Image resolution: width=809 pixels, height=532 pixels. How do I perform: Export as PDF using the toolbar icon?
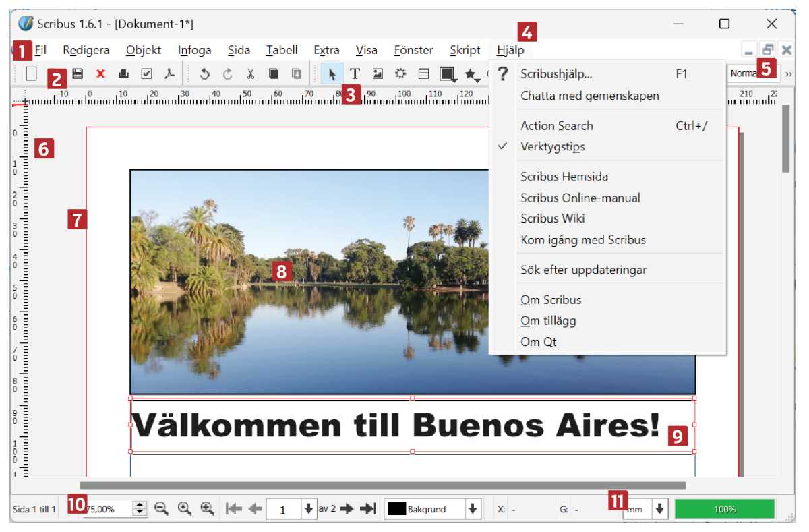click(170, 73)
